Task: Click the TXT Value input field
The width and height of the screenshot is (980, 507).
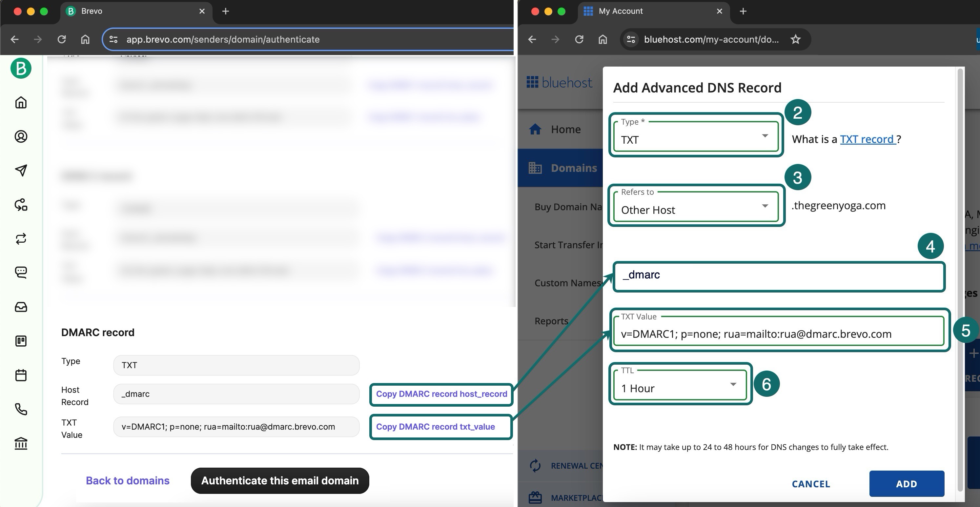Action: (778, 334)
